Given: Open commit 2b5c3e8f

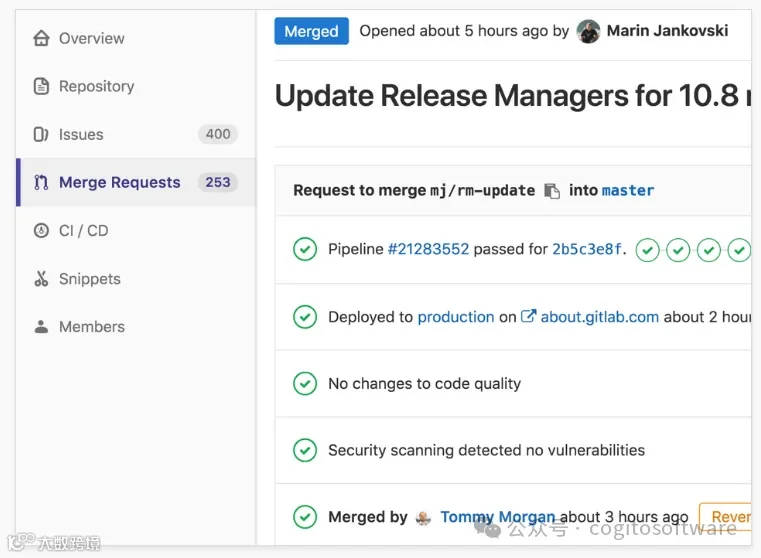Looking at the screenshot, I should [587, 249].
